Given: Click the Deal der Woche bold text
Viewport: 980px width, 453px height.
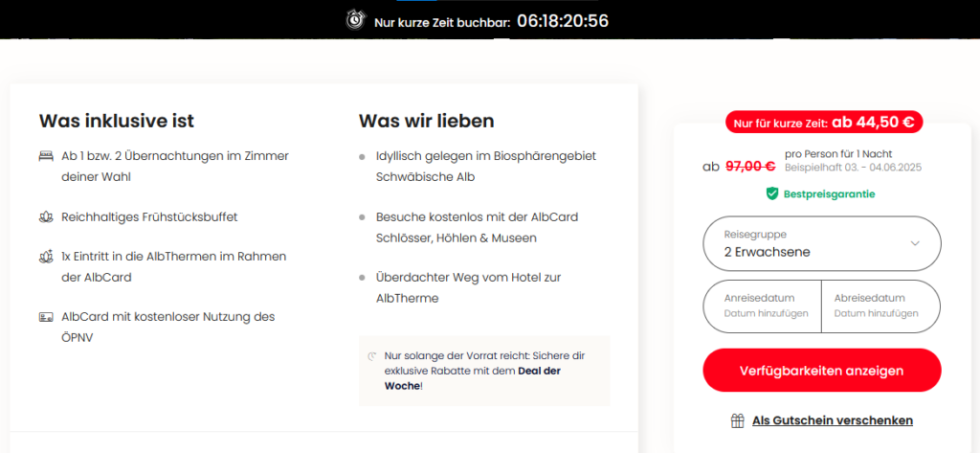Looking at the screenshot, I should (x=473, y=378).
